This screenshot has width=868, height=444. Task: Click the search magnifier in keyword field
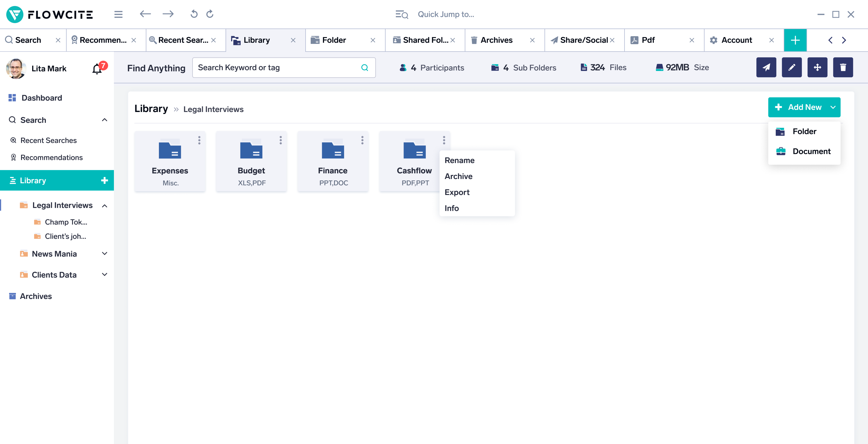pyautogui.click(x=365, y=68)
